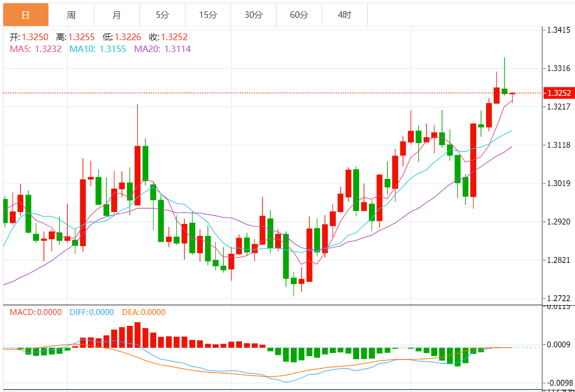The image size is (575, 392).
Task: Switch to the 周 weekly tab
Action: coord(71,15)
